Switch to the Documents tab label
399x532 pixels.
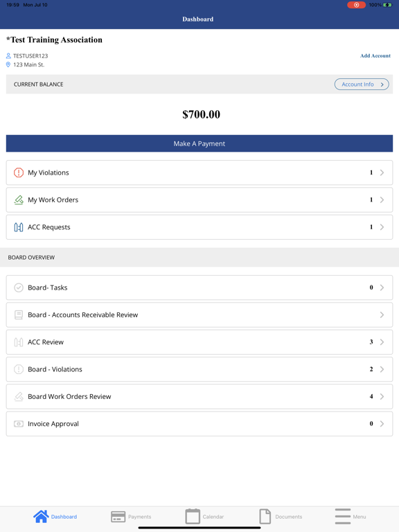289,517
